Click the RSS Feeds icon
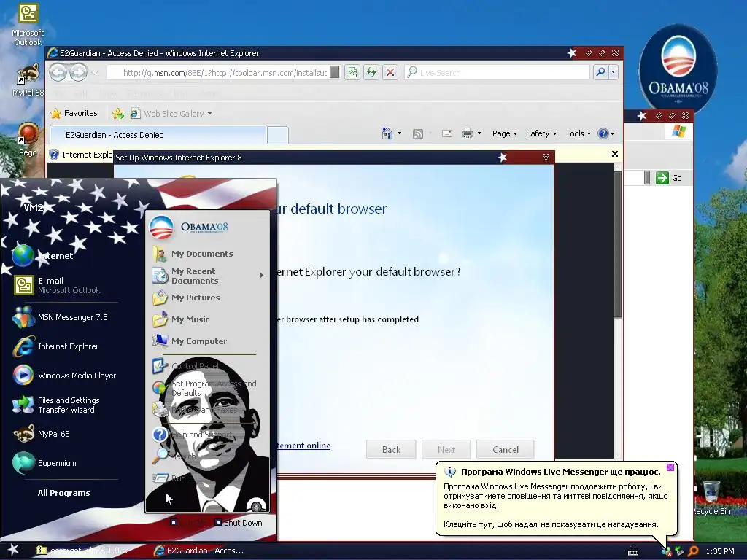 coord(418,134)
